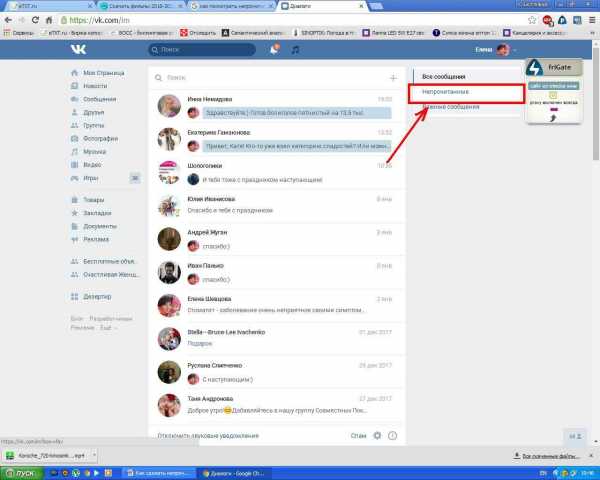Image resolution: width=600 pixels, height=480 pixels.
Task: Open conversation with Андрей Муган
Action: (x=276, y=239)
